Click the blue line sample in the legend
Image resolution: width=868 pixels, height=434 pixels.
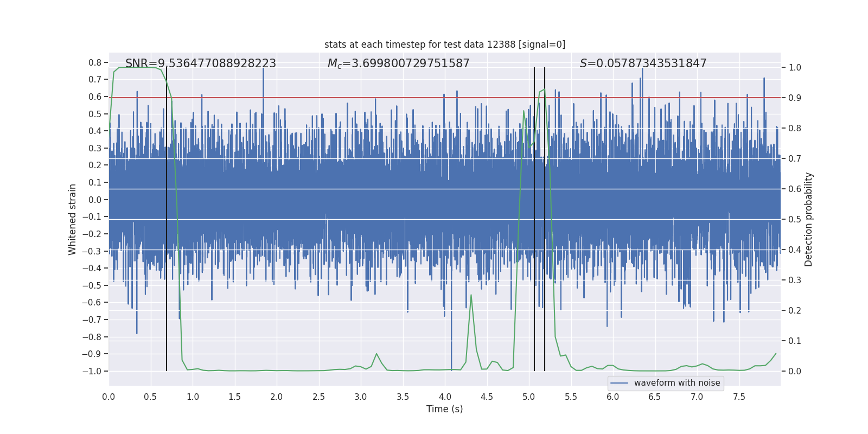pos(620,383)
